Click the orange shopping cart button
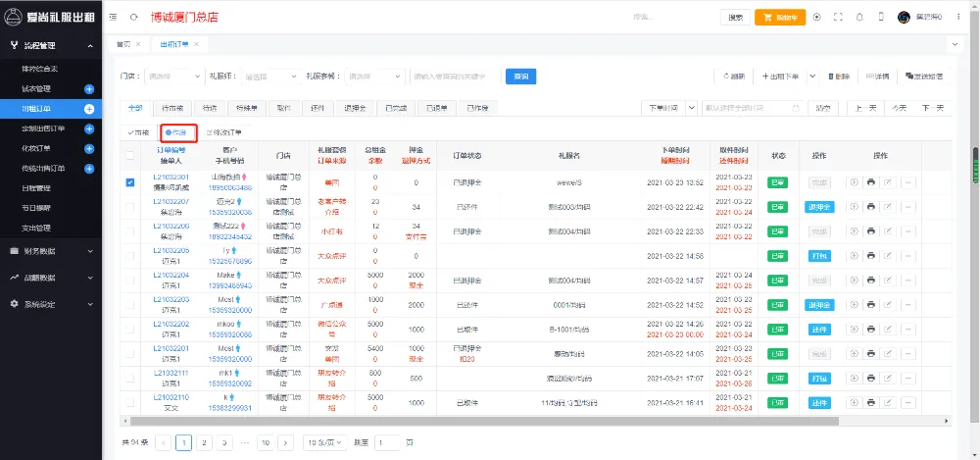Viewport: 980px width, 460px height. coord(779,17)
